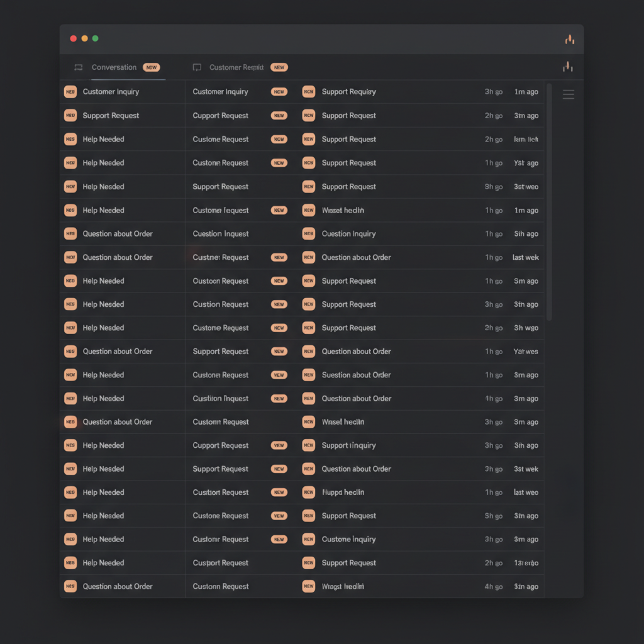This screenshot has height=644, width=644.
Task: Click orange badge icon beside Cuestion Inquiry
Action: pyautogui.click(x=308, y=234)
